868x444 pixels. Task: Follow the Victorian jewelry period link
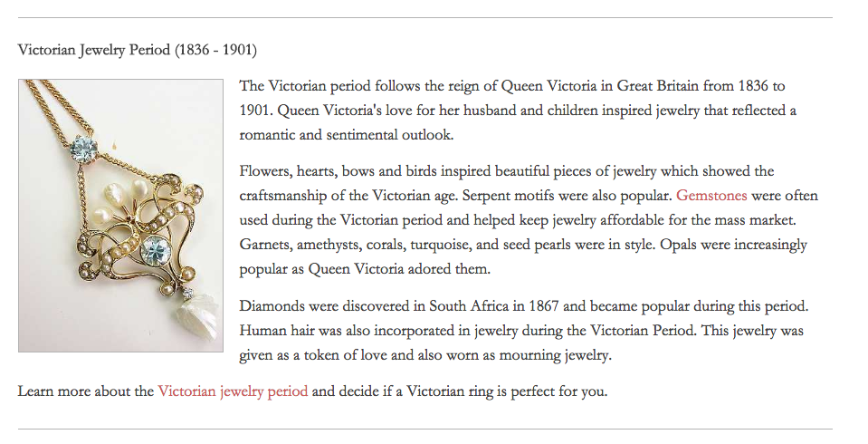pyautogui.click(x=233, y=391)
